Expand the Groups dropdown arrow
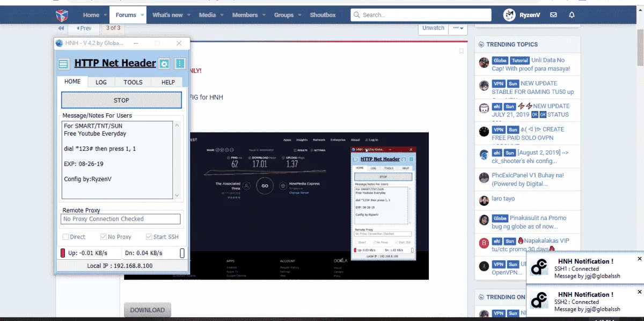Screen dimensions: 644x321 pos(299,16)
